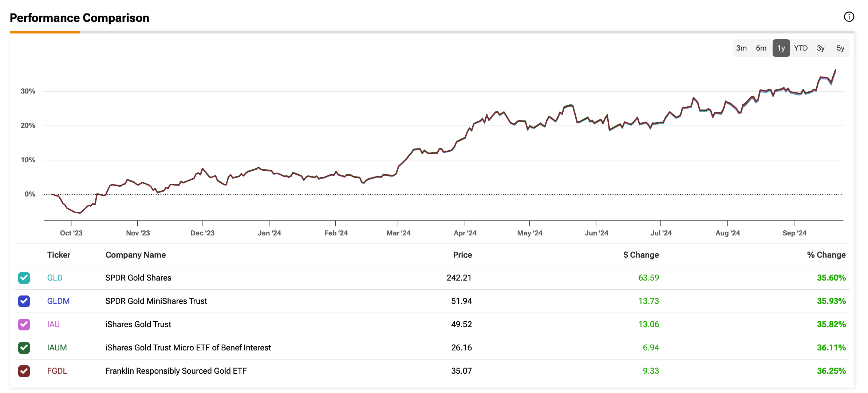Switch chart to 5y range
This screenshot has height=393, width=868.
point(840,48)
